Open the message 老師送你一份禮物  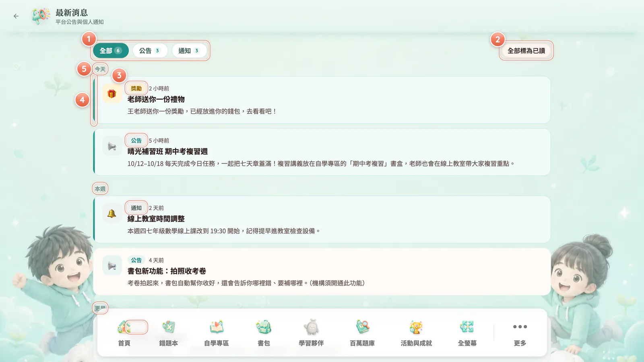322,100
